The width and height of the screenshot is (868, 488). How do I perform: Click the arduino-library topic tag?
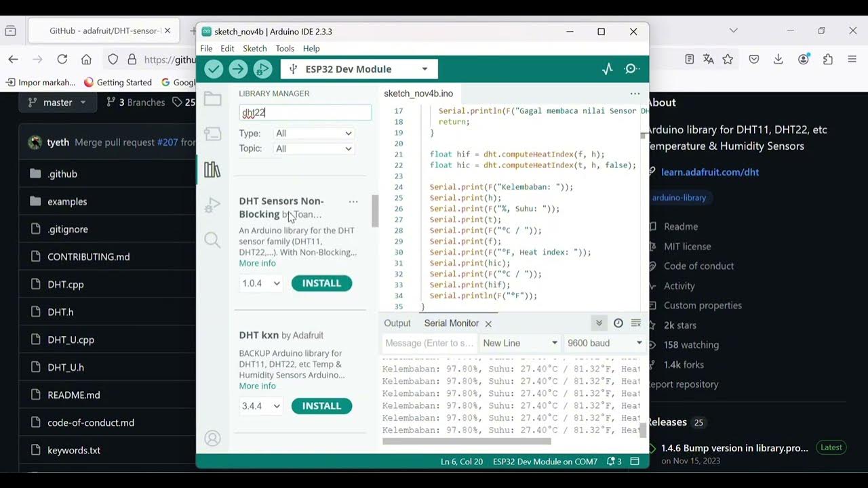tap(679, 198)
